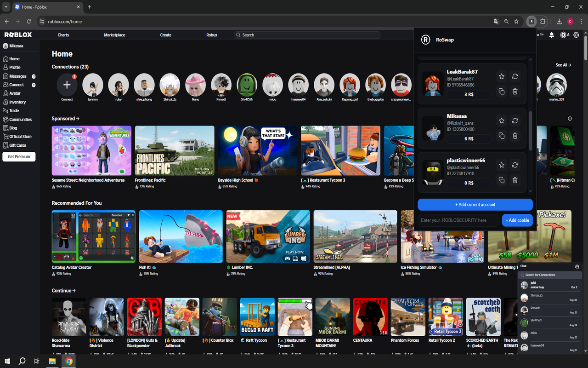The height and width of the screenshot is (368, 588).
Task: Click the translate page icon in address bar
Action: pos(497,22)
